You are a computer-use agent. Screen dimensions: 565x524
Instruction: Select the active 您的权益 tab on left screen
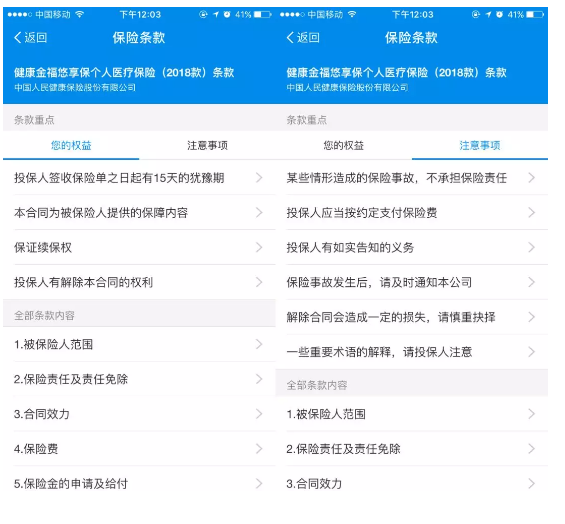click(x=71, y=145)
